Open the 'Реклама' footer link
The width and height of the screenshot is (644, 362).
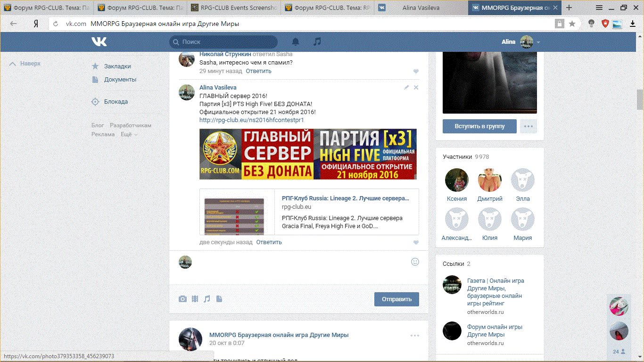(103, 134)
